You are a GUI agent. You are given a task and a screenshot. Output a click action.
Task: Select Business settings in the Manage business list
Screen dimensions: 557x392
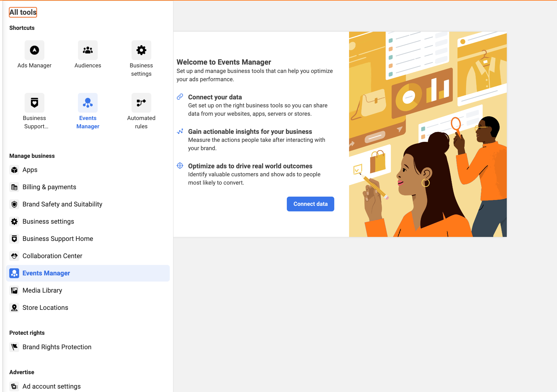click(x=88, y=222)
